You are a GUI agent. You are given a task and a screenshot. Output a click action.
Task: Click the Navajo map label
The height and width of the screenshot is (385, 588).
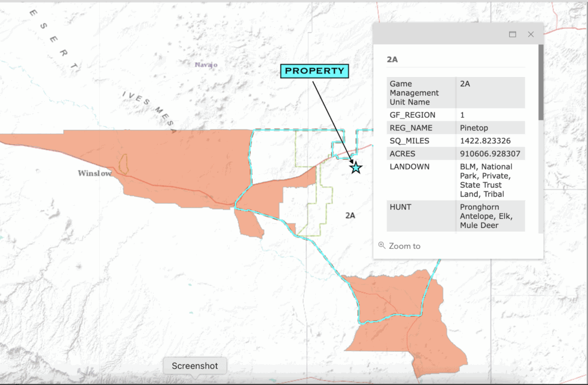(x=206, y=65)
